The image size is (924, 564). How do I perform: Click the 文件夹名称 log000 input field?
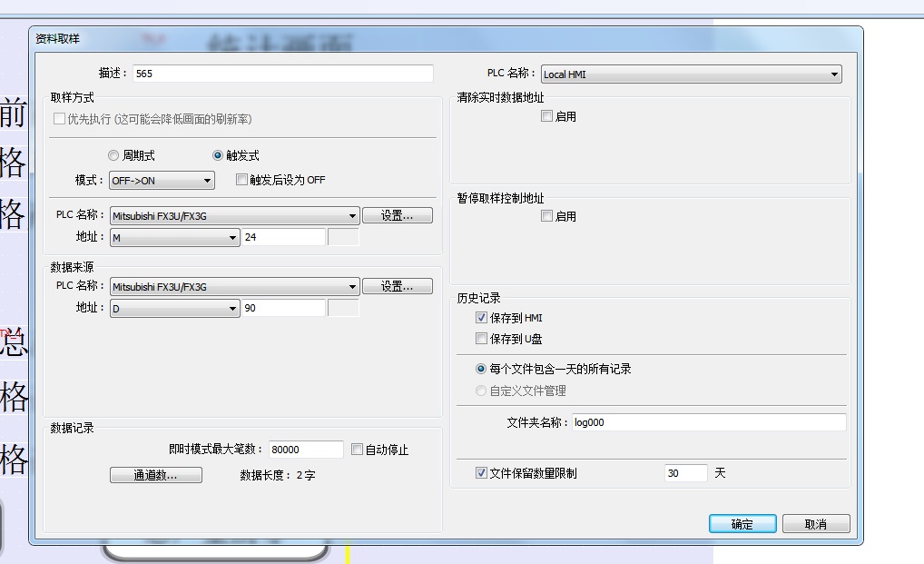708,422
